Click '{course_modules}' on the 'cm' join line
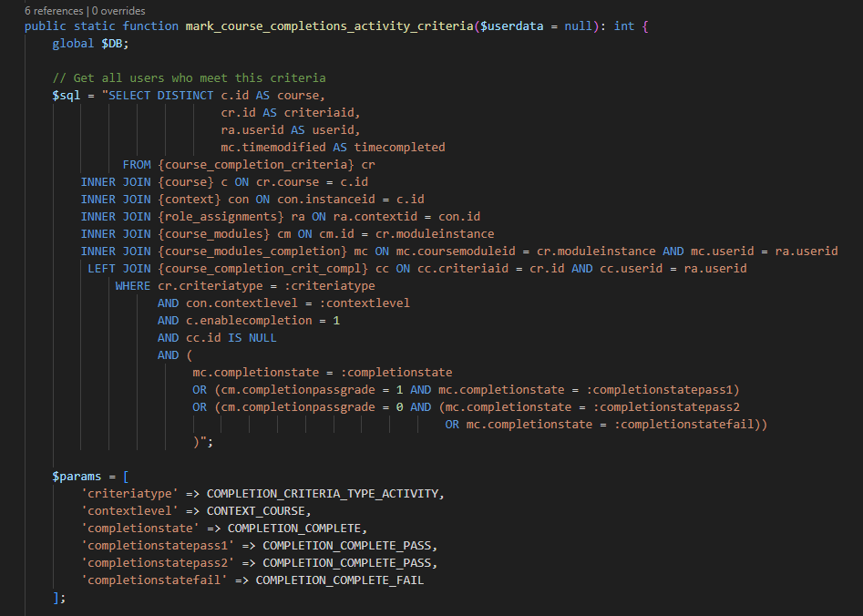The image size is (863, 616). (213, 234)
